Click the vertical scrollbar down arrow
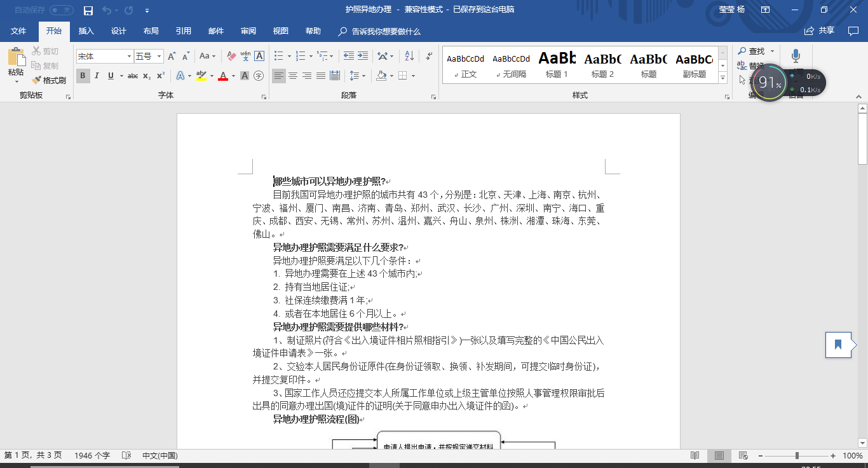 pyautogui.click(x=862, y=443)
